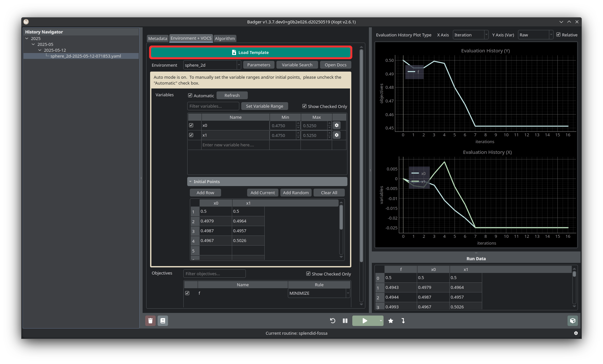Viewport: 603px width, 364px height.
Task: Click the star jump-to-optimal icon
Action: [391, 321]
